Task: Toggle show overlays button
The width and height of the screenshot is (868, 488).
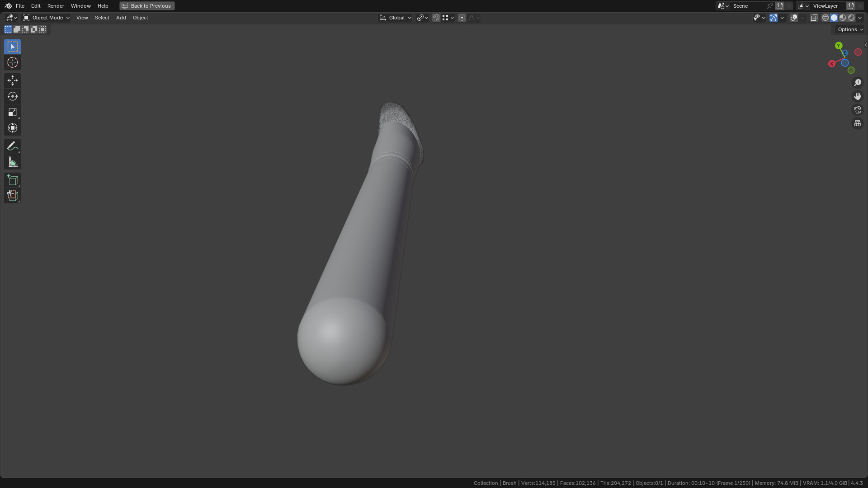Action: click(x=794, y=18)
